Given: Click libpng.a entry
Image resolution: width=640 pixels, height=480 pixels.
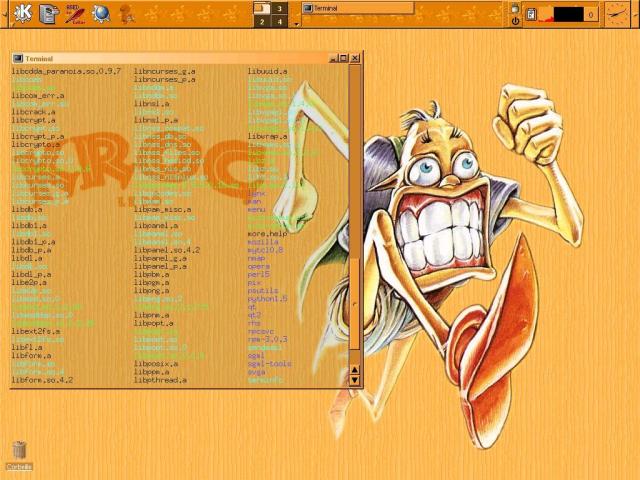Looking at the screenshot, I should (151, 291).
